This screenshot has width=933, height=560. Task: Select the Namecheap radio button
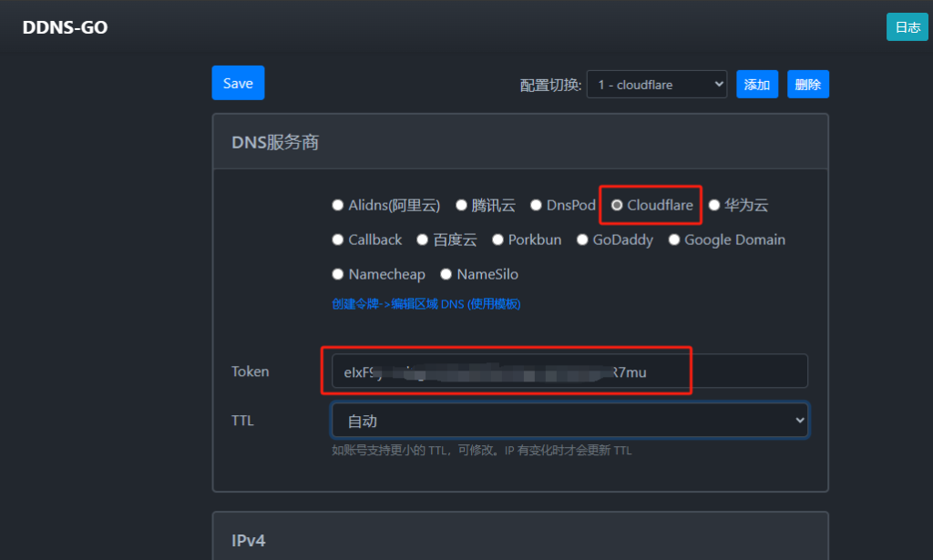tap(338, 274)
